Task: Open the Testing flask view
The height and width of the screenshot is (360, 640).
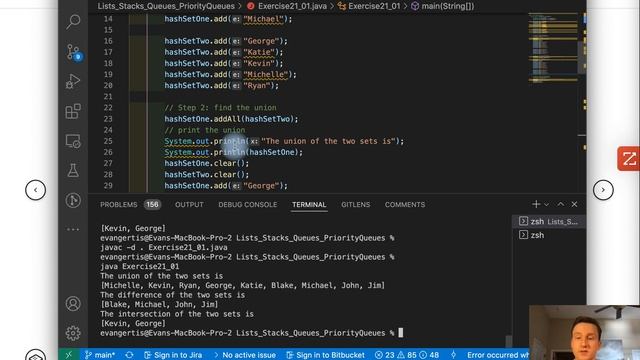Action: 73,170
